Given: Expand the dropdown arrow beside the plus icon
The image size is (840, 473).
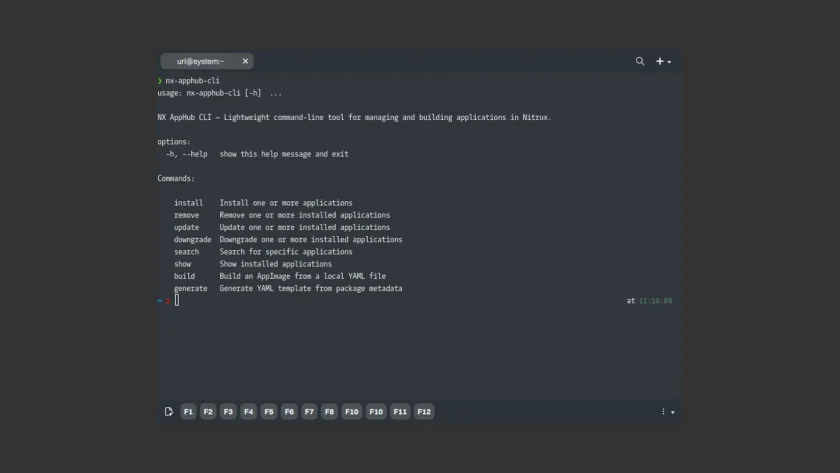Looking at the screenshot, I should pos(669,62).
